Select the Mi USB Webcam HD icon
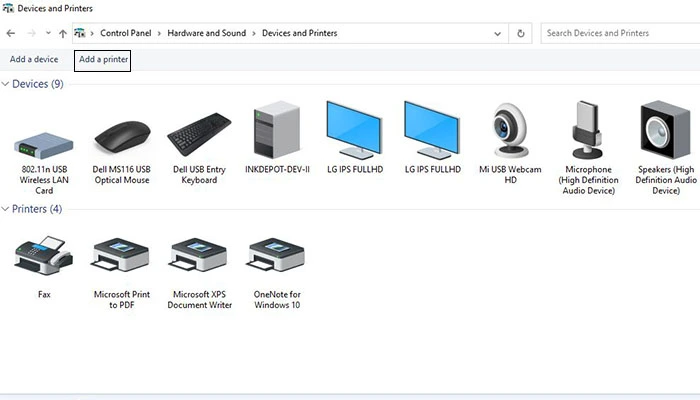This screenshot has height=400, width=700. [510, 130]
